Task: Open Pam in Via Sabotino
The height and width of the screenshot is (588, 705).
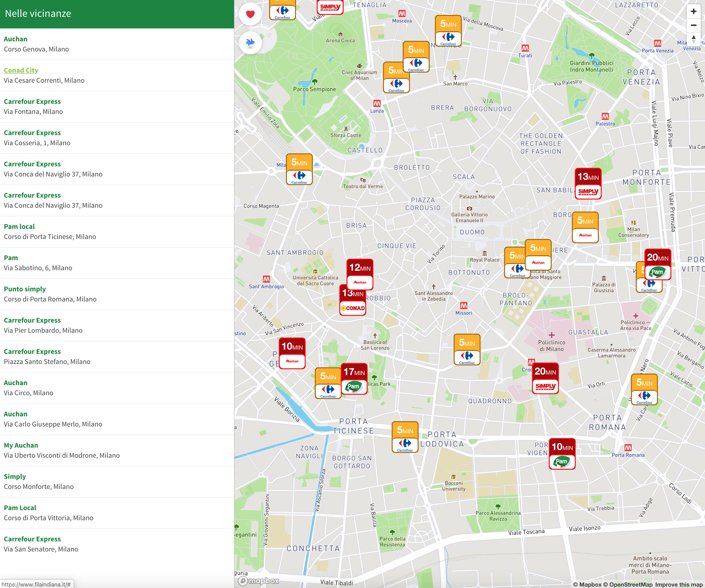Action: click(117, 263)
